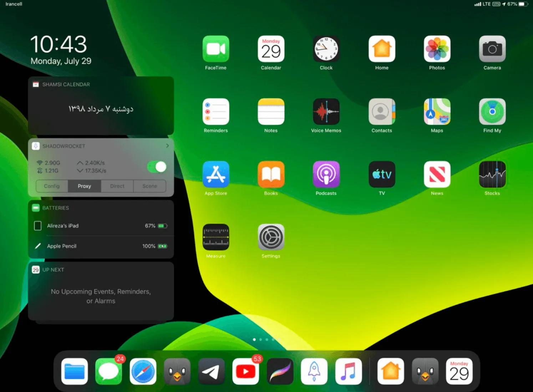Viewport: 533px width, 392px height.
Task: Tap the Persian date text in Shamsi widget
Action: (x=101, y=109)
